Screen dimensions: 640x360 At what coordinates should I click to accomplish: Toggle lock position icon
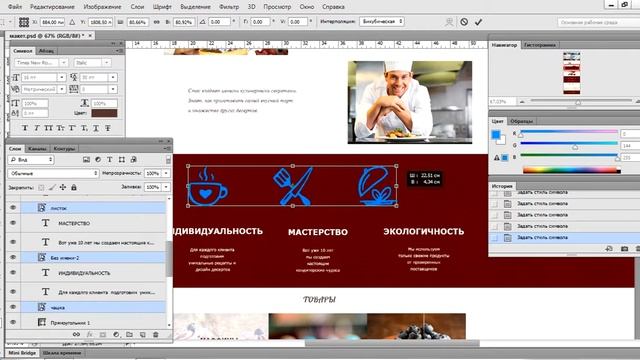pos(62,187)
